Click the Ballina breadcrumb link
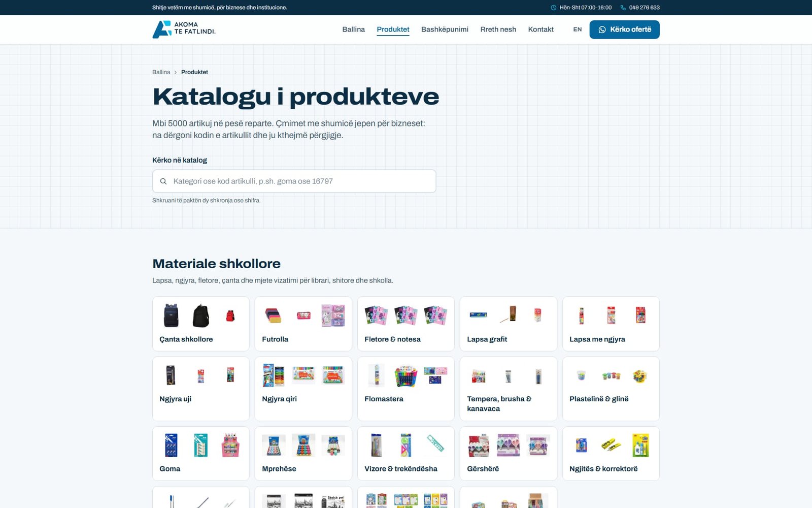The width and height of the screenshot is (812, 508). 161,72
